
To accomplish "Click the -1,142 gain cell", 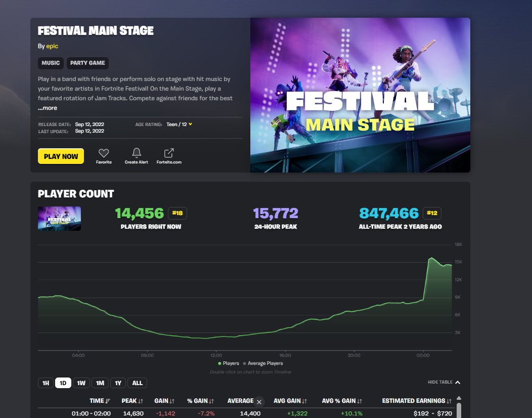I will tap(165, 413).
